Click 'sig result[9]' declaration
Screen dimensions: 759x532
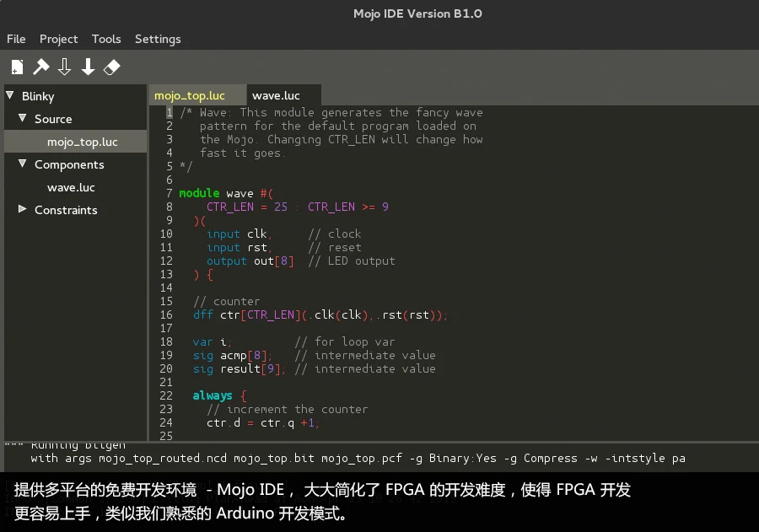coord(237,369)
